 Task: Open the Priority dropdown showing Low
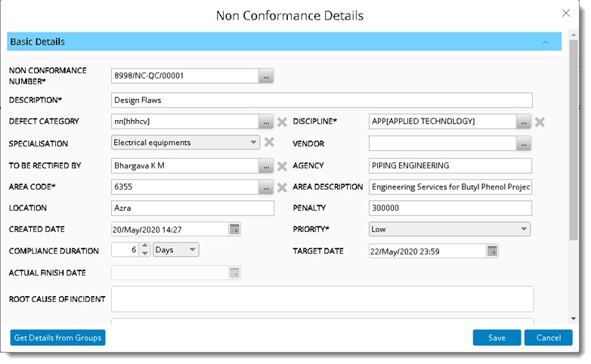[x=524, y=230]
